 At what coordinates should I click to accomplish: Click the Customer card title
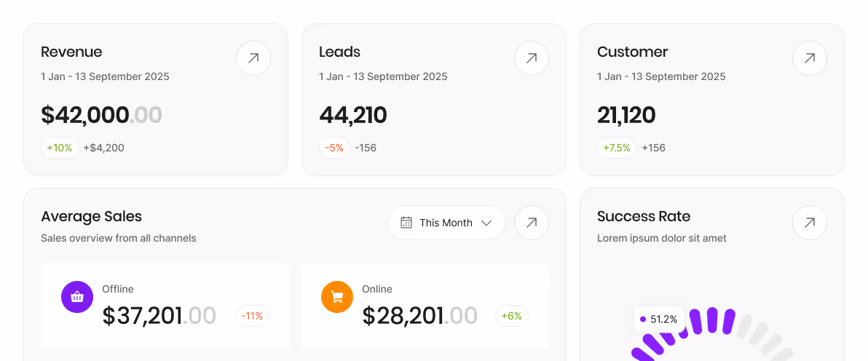pyautogui.click(x=632, y=52)
